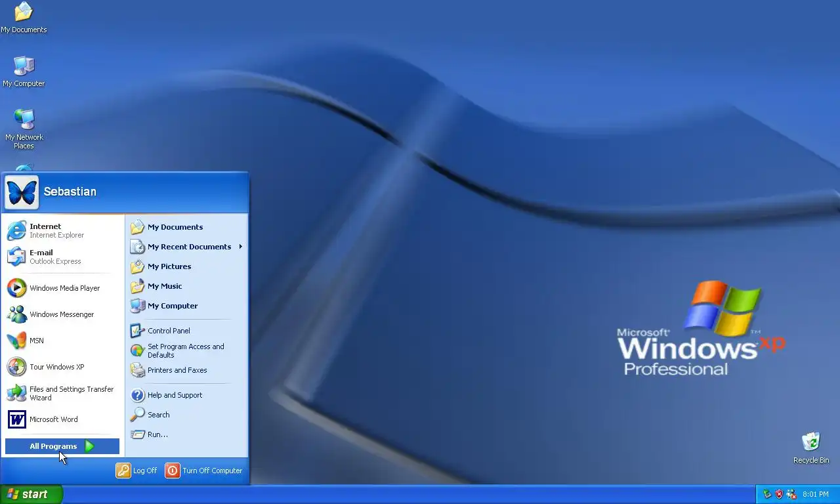Select the My Music menu label
Image resolution: width=840 pixels, height=504 pixels.
tap(165, 286)
